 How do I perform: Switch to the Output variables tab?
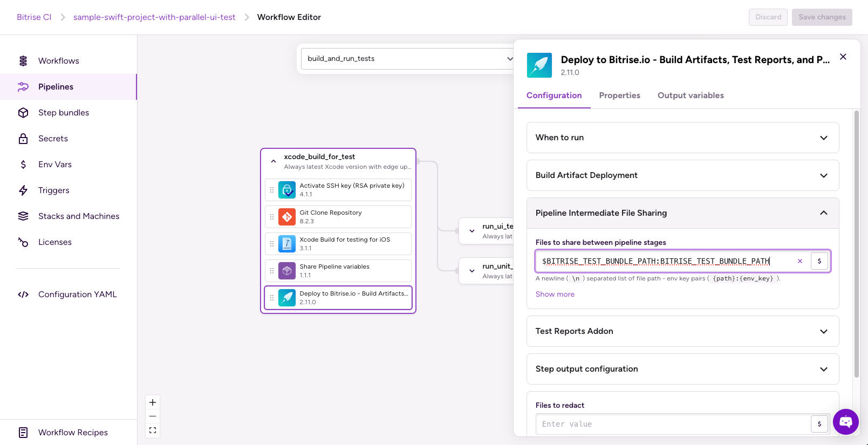point(691,95)
